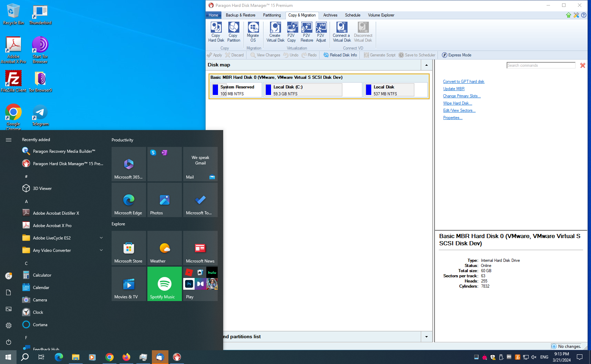Expand Any Video Converter folder
Viewport: 591px width, 364px height.
coord(101,250)
